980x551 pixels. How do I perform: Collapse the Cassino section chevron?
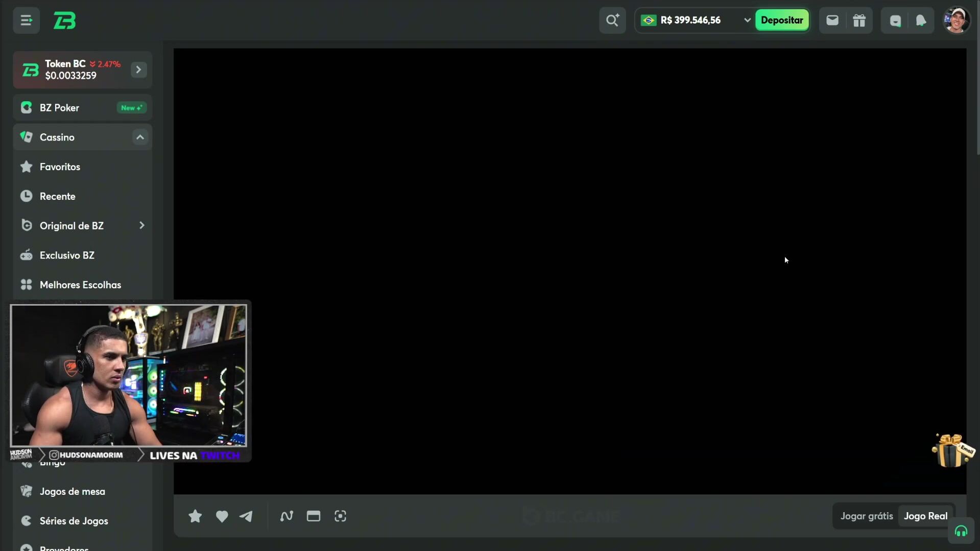coord(140,137)
